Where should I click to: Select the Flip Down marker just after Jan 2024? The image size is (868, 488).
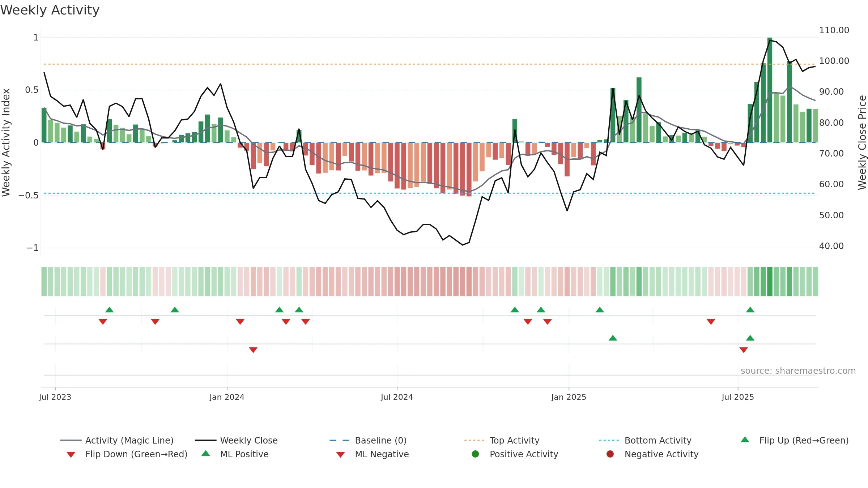[240, 321]
